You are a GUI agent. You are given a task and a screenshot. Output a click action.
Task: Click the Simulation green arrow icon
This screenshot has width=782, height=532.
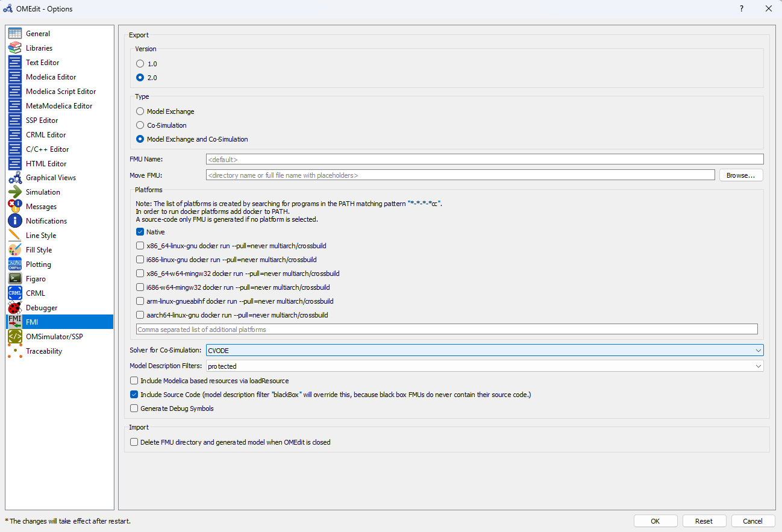(15, 192)
